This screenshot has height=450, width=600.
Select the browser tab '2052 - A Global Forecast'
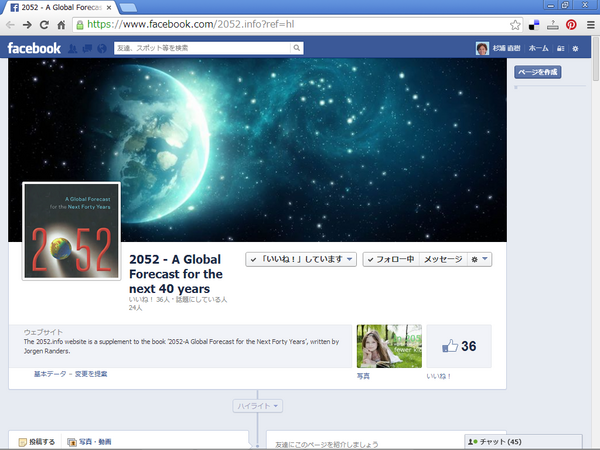(x=61, y=8)
